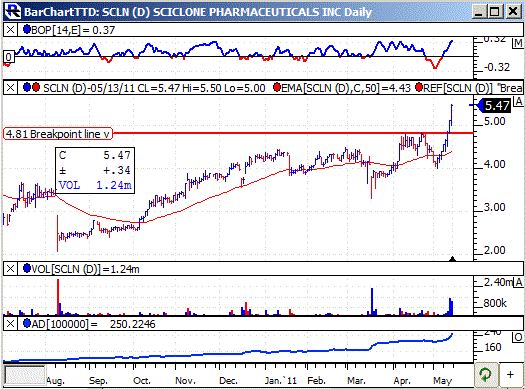The width and height of the screenshot is (526, 389).
Task: Close the BOP indicator panel
Action: click(x=10, y=30)
